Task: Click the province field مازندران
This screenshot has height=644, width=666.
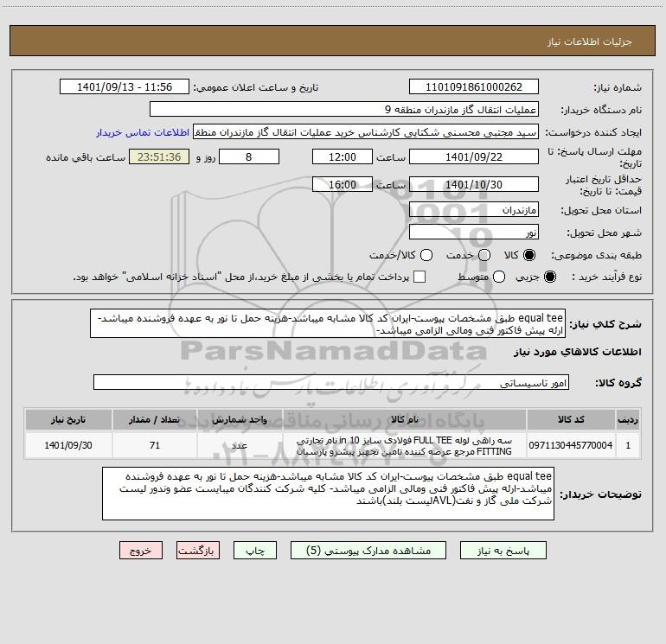Action: point(474,209)
